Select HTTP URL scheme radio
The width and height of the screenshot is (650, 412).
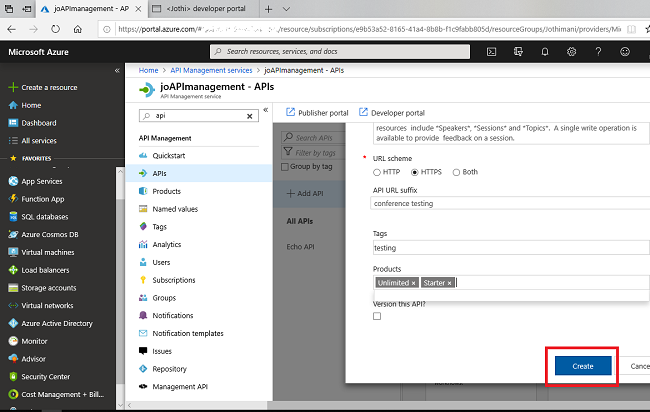(x=376, y=172)
